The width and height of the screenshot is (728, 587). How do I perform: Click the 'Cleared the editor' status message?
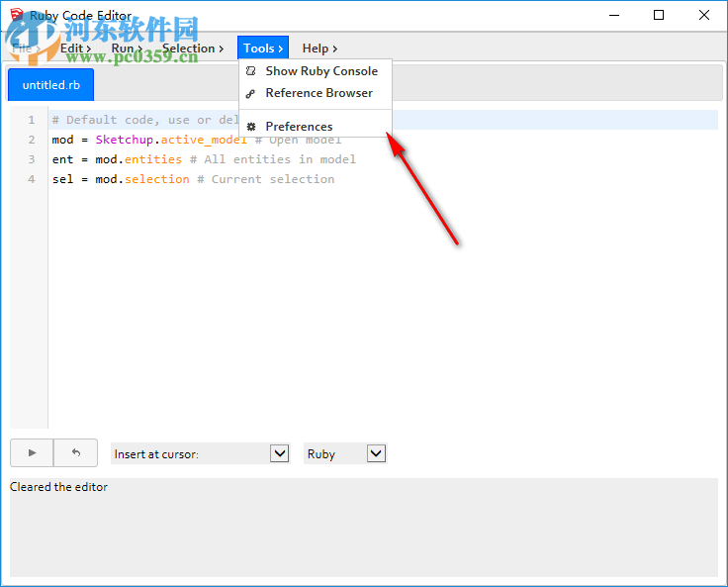(58, 487)
